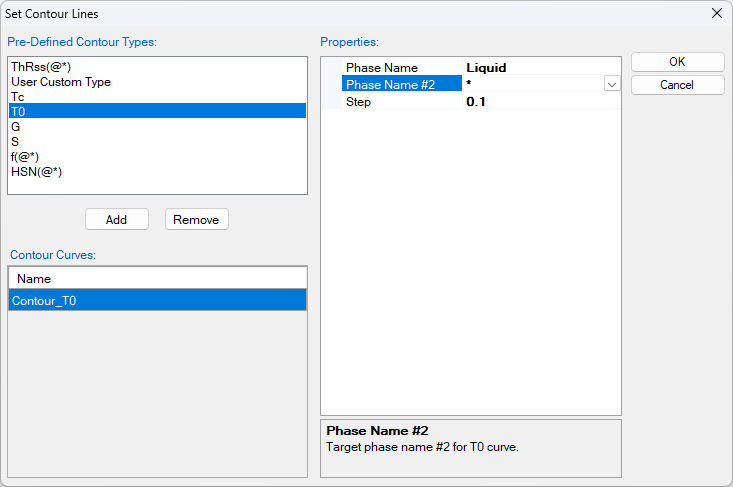Select User Custom Type in list
This screenshot has height=487, width=733.
pyautogui.click(x=61, y=82)
